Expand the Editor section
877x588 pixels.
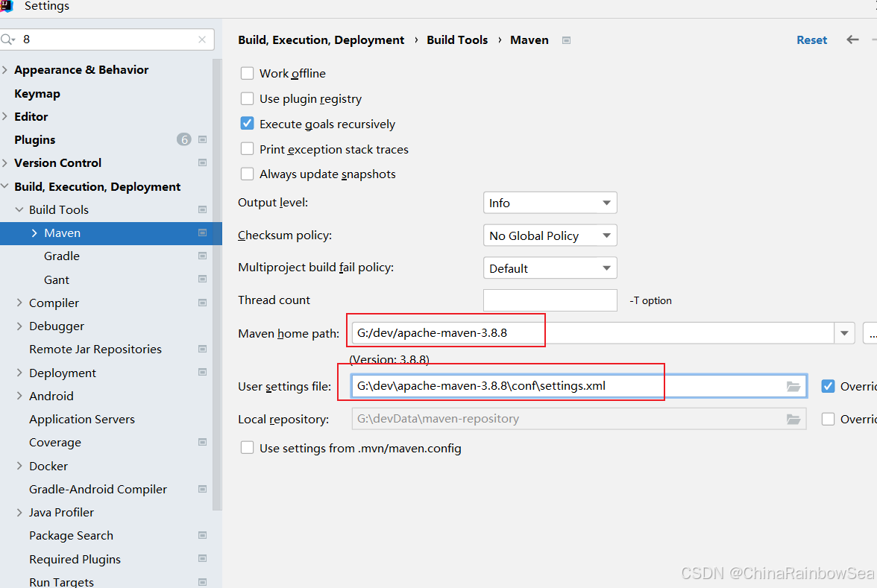pos(5,116)
